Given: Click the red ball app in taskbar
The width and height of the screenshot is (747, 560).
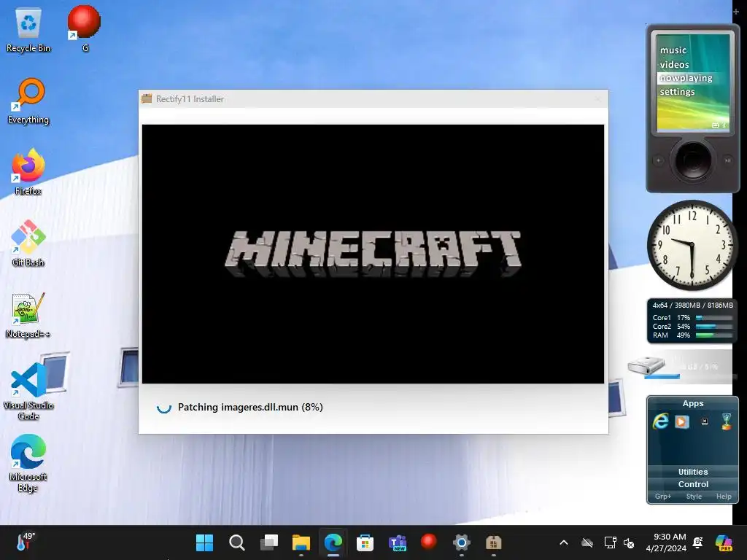Looking at the screenshot, I should coord(429,542).
